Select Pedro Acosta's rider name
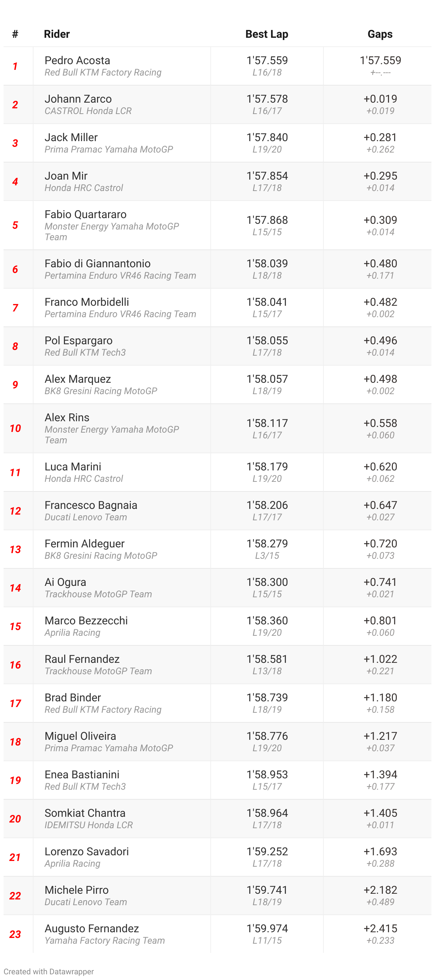The height and width of the screenshot is (980, 435). click(77, 61)
